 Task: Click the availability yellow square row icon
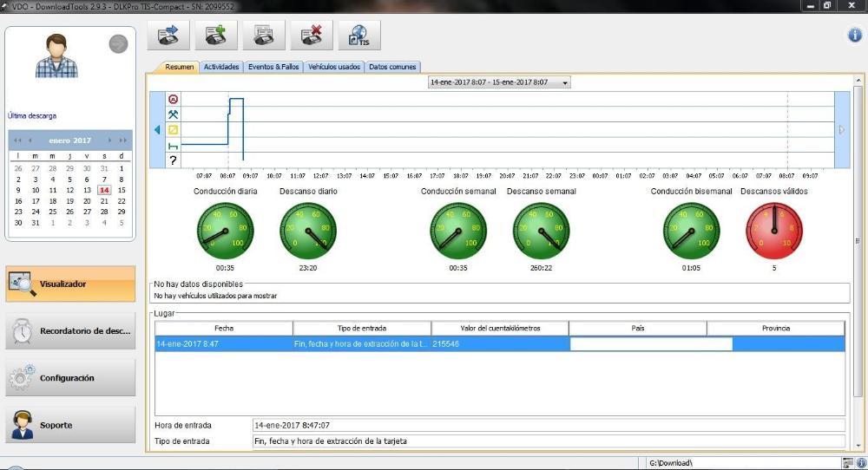174,130
